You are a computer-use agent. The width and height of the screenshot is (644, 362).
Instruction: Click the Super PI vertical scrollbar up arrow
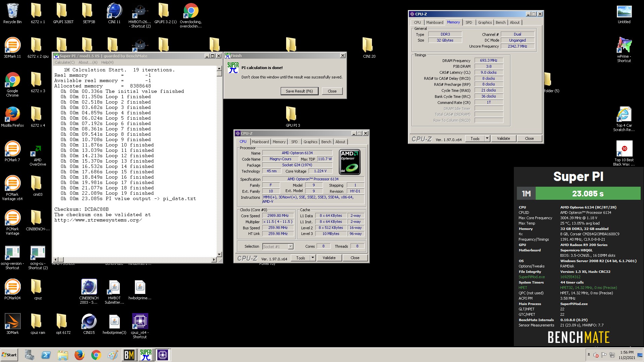click(x=219, y=68)
